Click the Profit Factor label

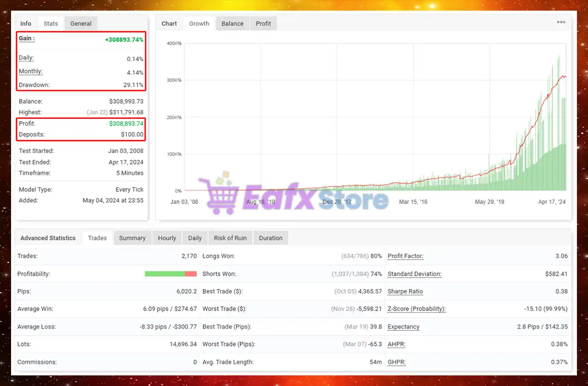coord(405,256)
